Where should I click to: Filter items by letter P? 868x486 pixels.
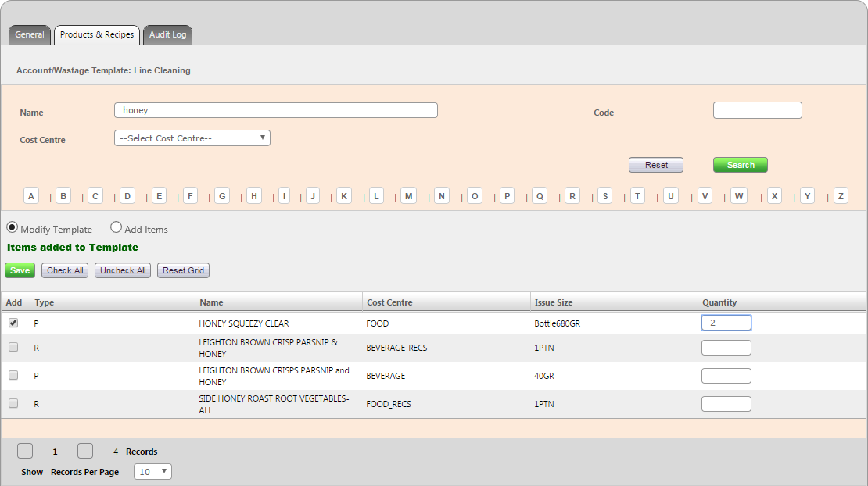pyautogui.click(x=507, y=196)
